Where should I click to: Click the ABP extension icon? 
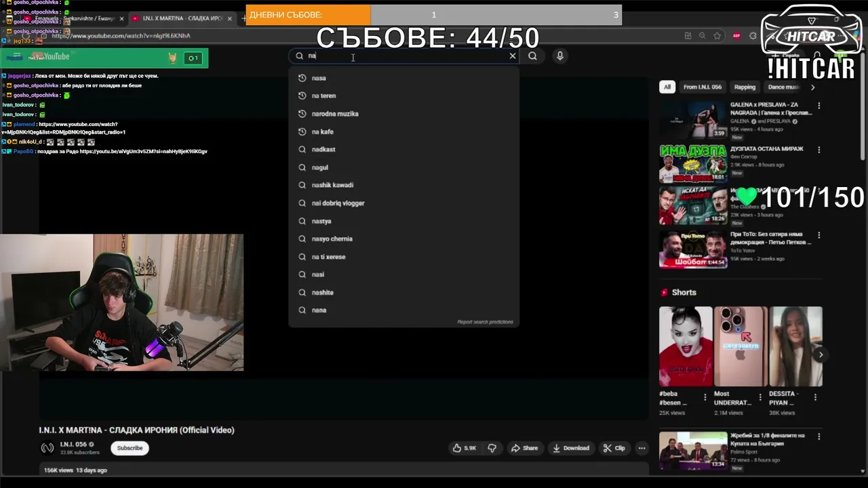[x=736, y=36]
